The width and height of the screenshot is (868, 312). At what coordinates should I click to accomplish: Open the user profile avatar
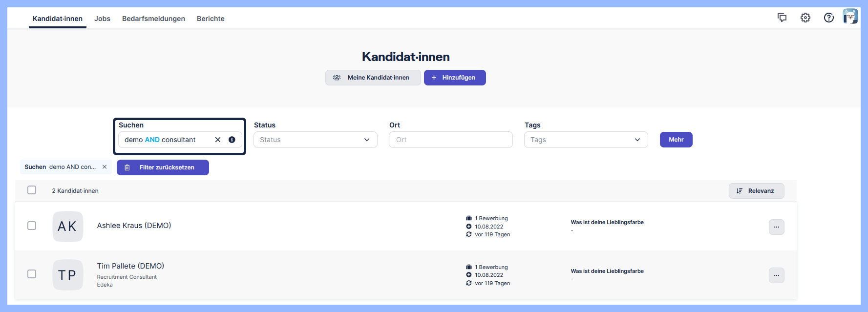click(x=850, y=17)
